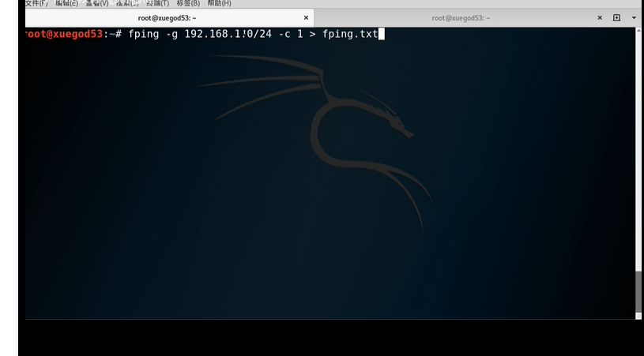Click the terminal vertical scrollbar thumb
644x356 pixels.
click(x=638, y=291)
